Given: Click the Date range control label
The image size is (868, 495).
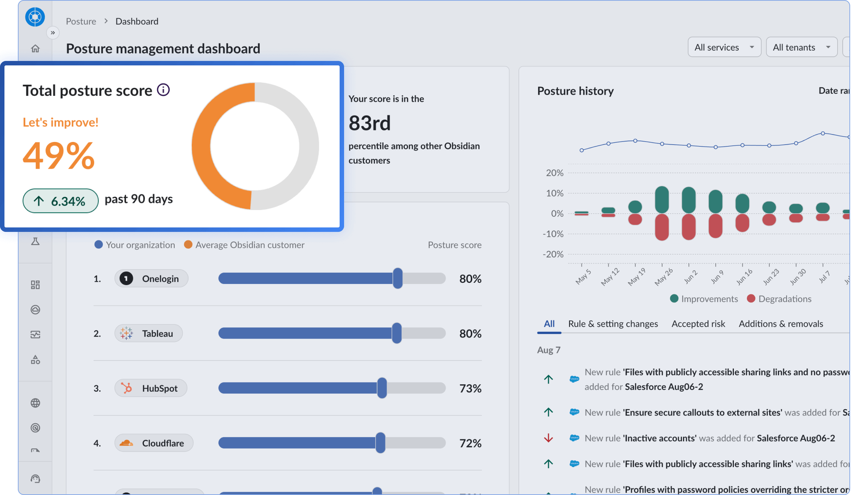Looking at the screenshot, I should 833,91.
